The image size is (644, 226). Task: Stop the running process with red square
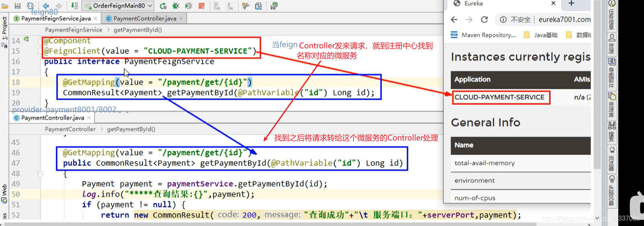[x=202, y=6]
